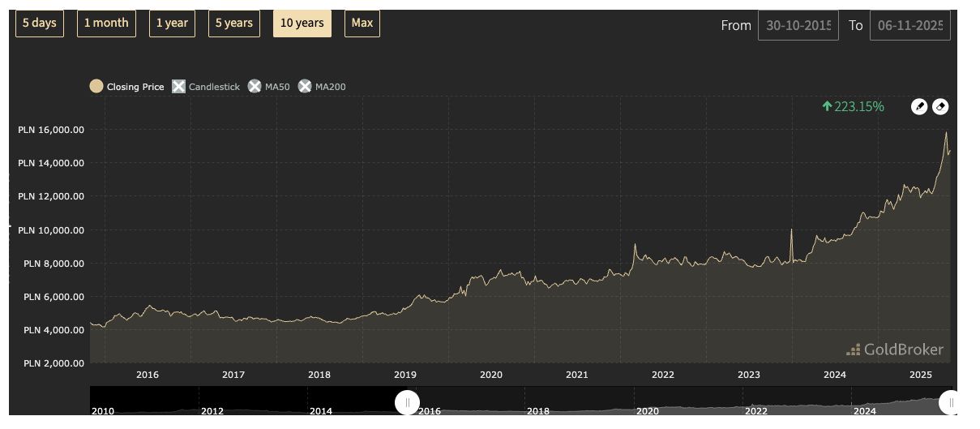This screenshot has width=980, height=429.
Task: Select the pencil drawing tool
Action: coord(918,106)
